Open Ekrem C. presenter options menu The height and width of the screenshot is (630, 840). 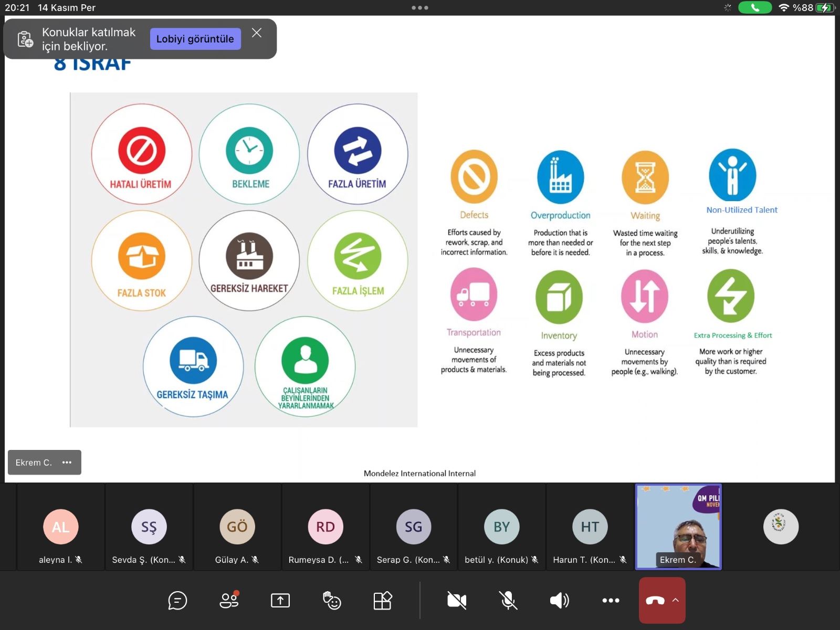(x=67, y=463)
